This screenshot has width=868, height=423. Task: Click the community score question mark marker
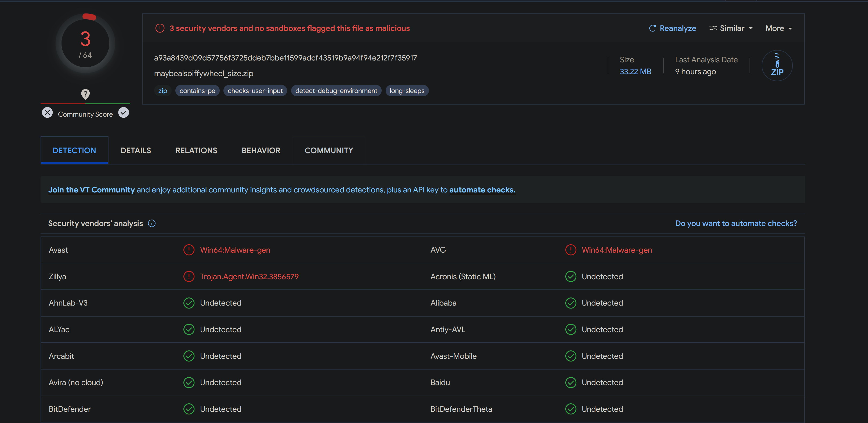pos(85,94)
